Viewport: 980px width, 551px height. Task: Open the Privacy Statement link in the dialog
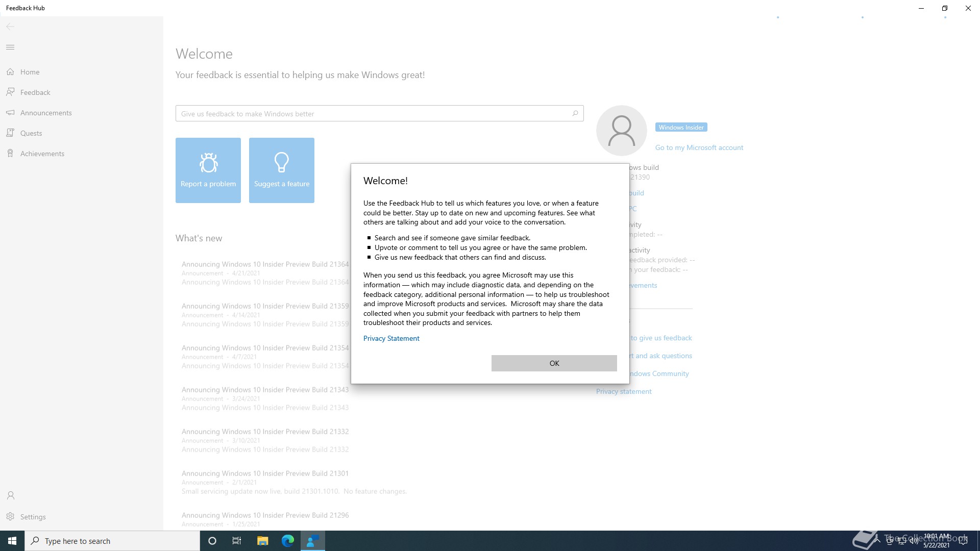(391, 338)
